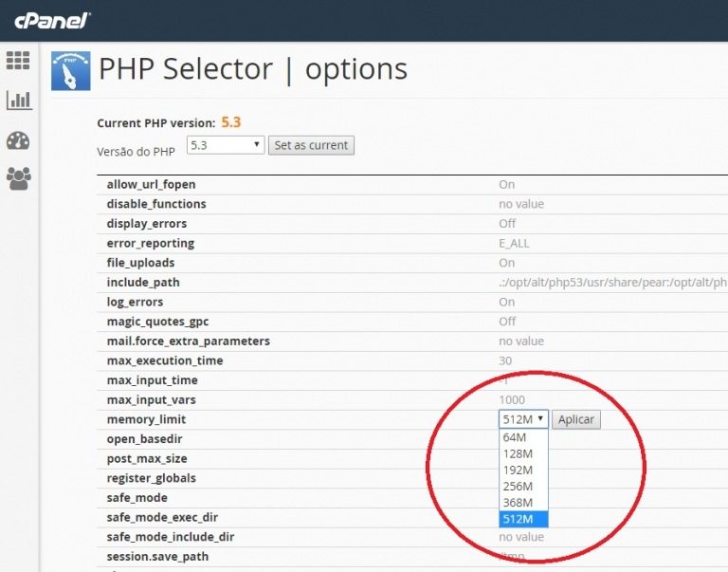Image resolution: width=728 pixels, height=572 pixels.
Task: Edit the max_input_vars 1000 value
Action: pos(512,399)
